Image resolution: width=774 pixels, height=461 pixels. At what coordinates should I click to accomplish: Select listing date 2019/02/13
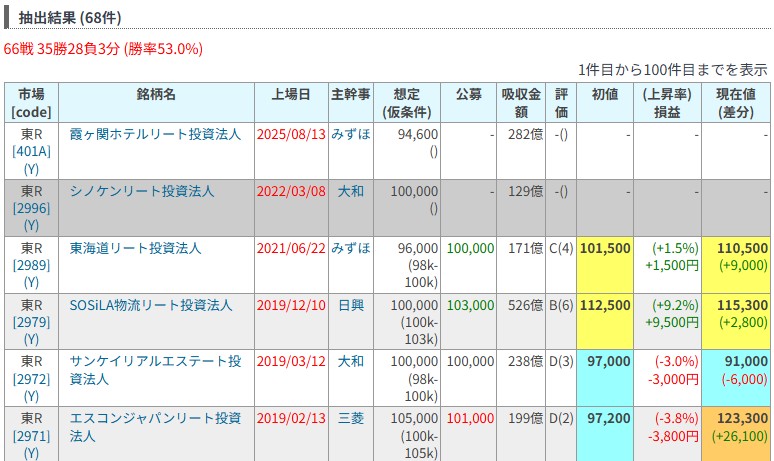pos(291,419)
